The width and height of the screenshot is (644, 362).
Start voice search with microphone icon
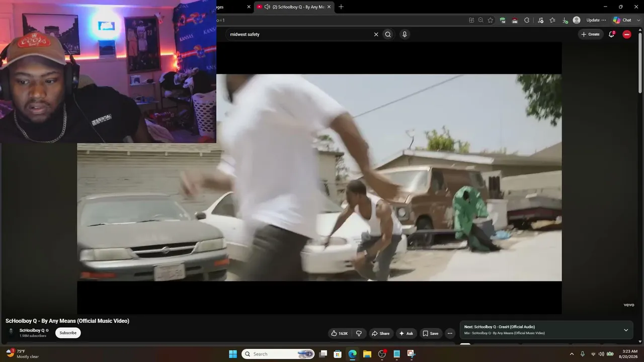pyautogui.click(x=405, y=34)
